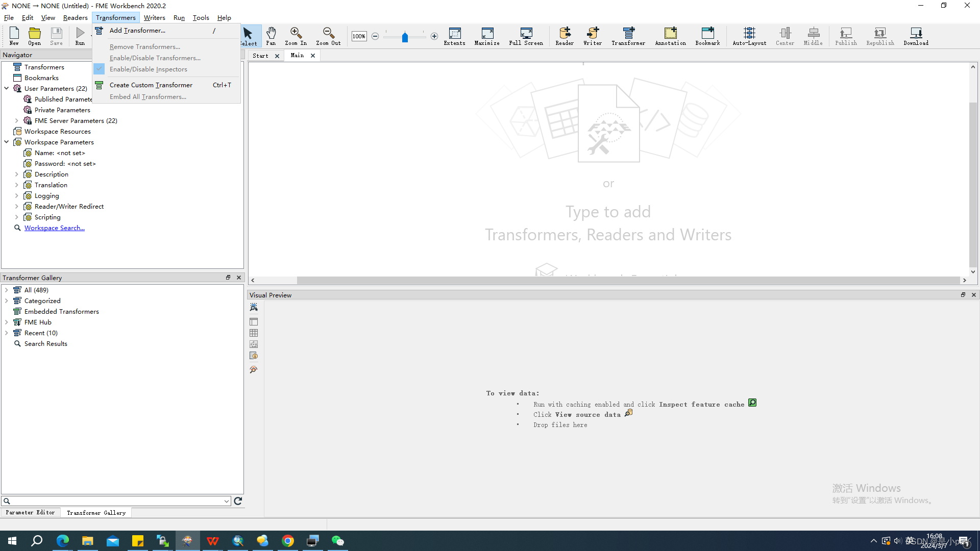This screenshot has width=980, height=551.
Task: Switch to Parameter Editor tab
Action: [x=30, y=513]
